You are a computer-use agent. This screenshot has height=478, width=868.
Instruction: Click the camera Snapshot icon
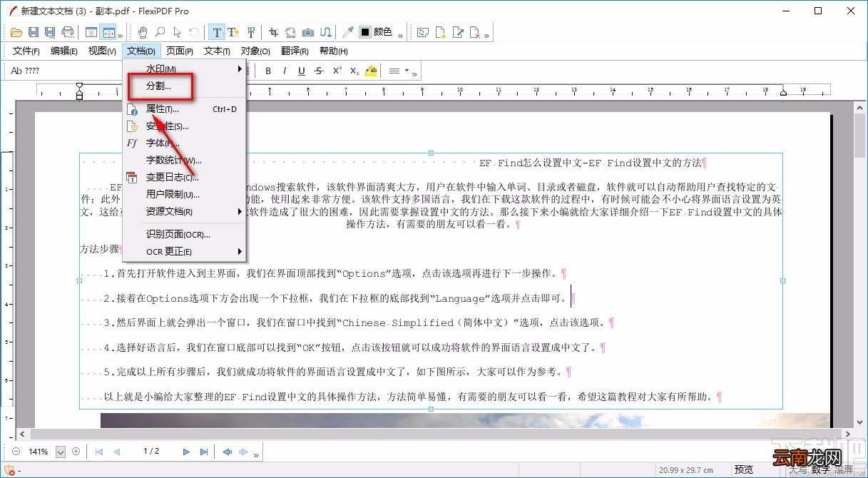tap(308, 32)
